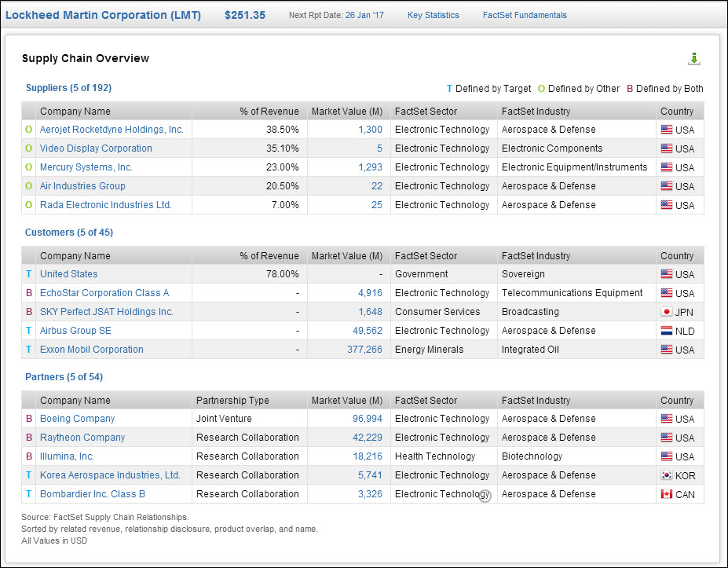Click Biotechnology in the Illumina row
Viewport: 728px width, 568px height.
532,456
